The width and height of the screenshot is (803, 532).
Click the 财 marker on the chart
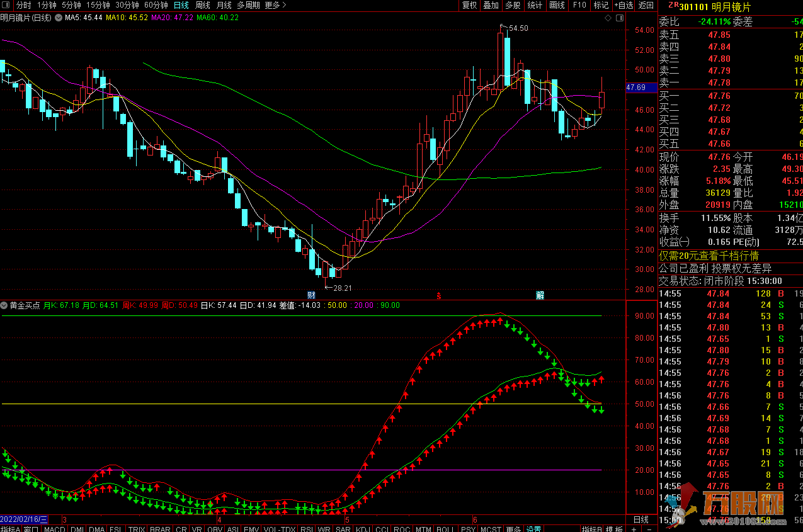tap(310, 295)
